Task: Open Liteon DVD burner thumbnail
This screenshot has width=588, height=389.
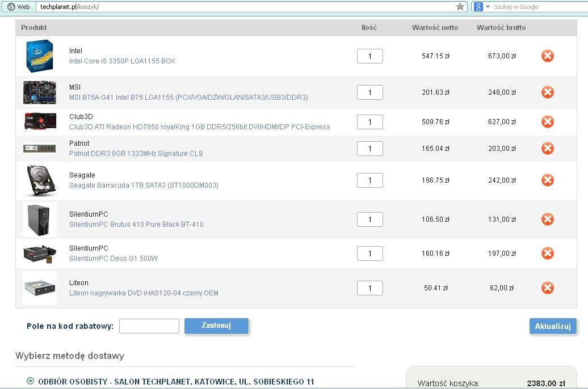Action: click(x=40, y=288)
